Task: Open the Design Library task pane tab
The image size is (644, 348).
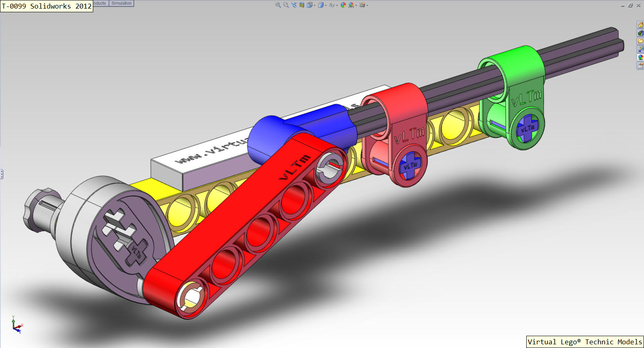Action: coord(640,33)
